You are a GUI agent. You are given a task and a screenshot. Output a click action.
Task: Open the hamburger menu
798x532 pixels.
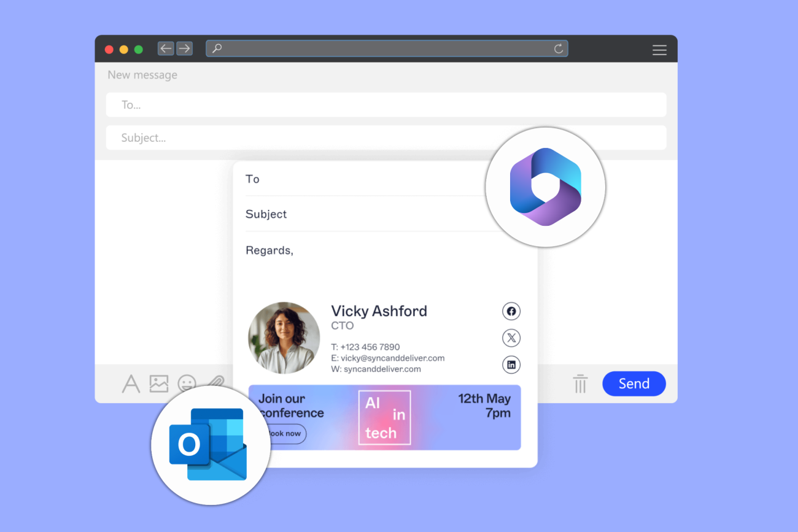(659, 50)
